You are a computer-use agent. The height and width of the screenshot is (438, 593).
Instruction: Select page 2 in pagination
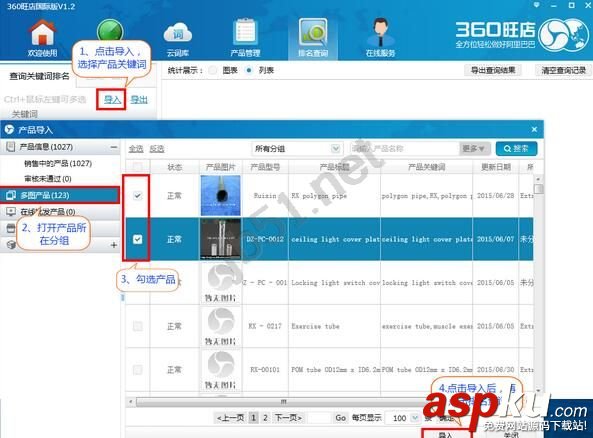(x=265, y=418)
